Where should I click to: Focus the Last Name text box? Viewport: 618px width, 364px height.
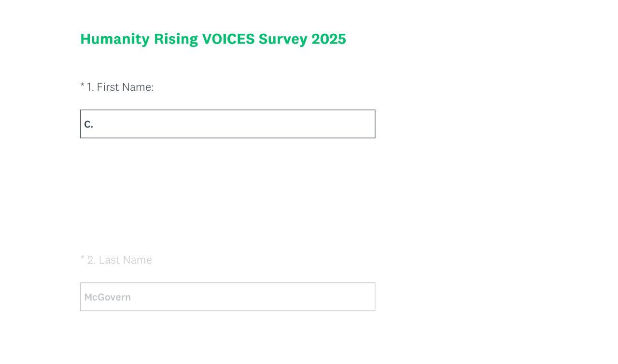coord(227,297)
